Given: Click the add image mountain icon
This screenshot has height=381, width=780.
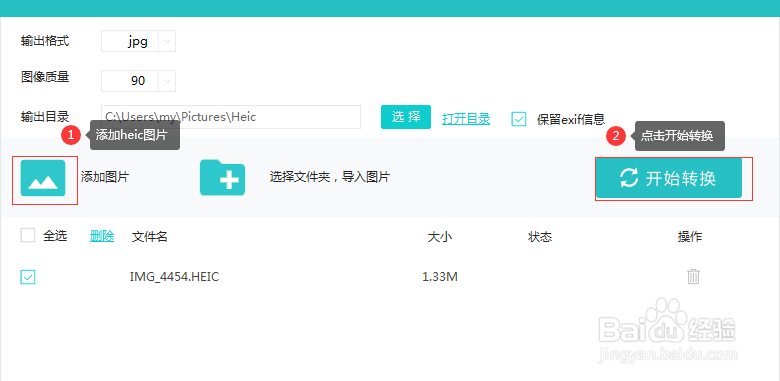Looking at the screenshot, I should click(43, 178).
